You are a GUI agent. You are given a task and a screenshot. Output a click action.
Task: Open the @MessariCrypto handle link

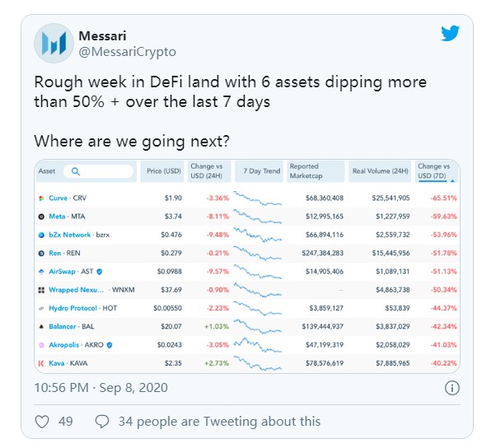(x=127, y=52)
